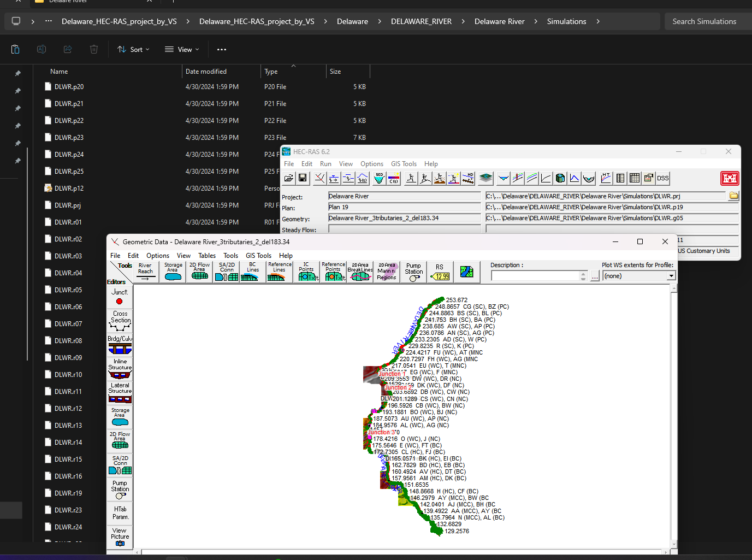Viewport: 752px width, 560px height.
Task: Click the Open Project folder icon in HEC-RAS
Action: click(x=289, y=178)
